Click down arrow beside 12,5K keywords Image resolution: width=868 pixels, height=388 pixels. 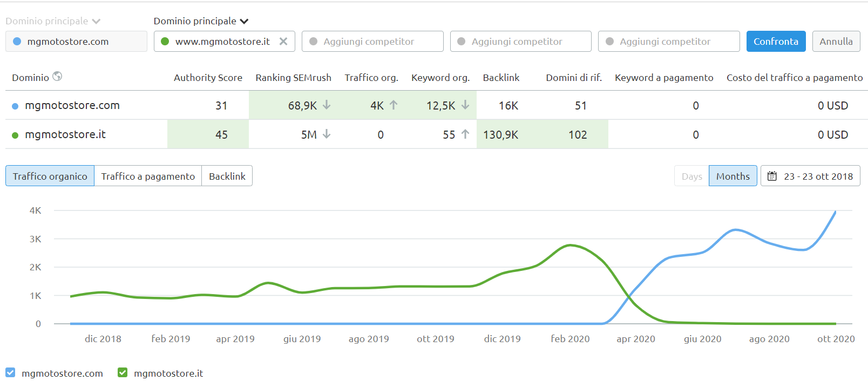pos(465,105)
